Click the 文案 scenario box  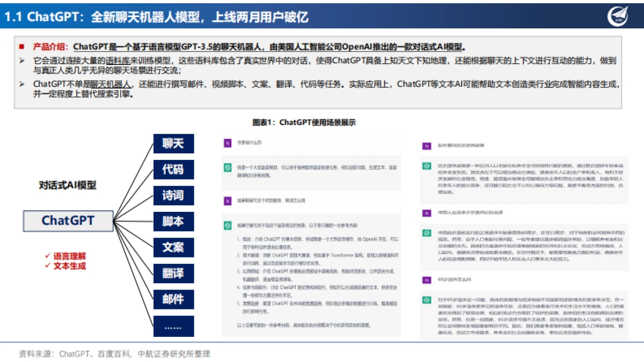173,247
